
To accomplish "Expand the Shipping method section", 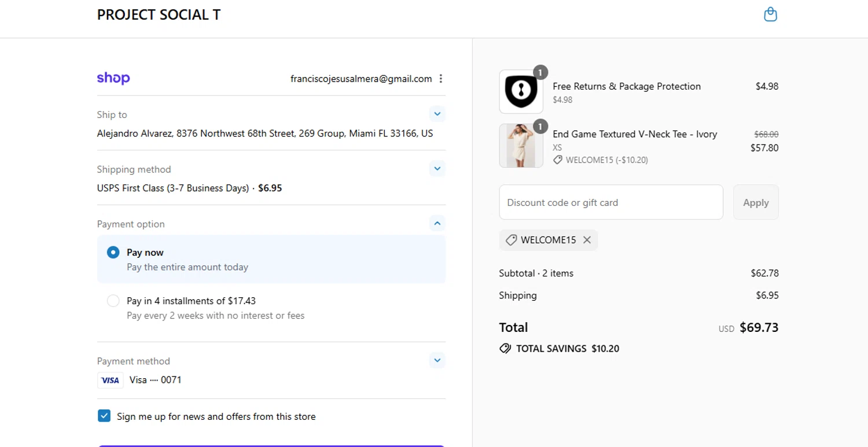I will click(x=437, y=169).
